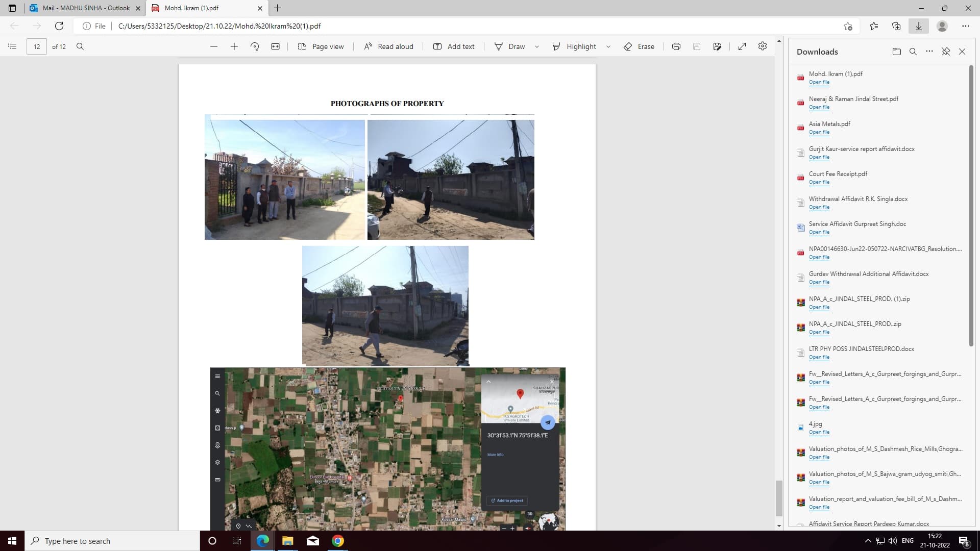
Task: Add this page to favorites
Action: coord(848,26)
